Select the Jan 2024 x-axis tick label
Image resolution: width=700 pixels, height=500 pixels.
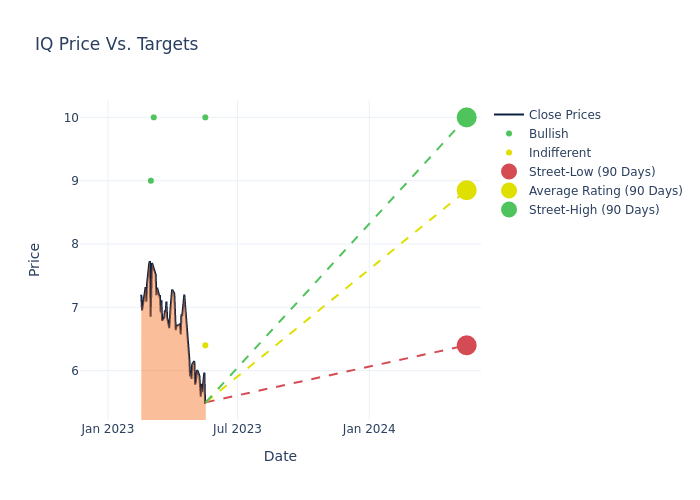point(369,429)
